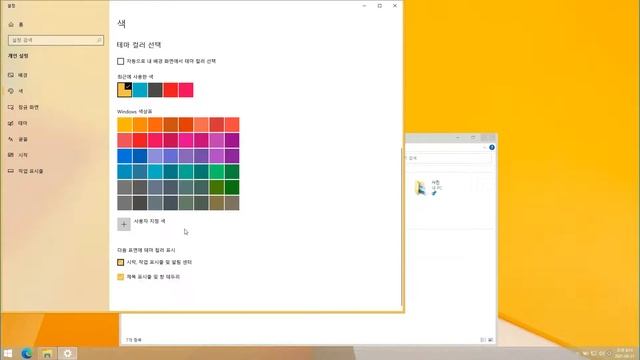This screenshot has height=360, width=640.
Task: Go to Settings Home (홈) in sidebar
Action: point(16,24)
